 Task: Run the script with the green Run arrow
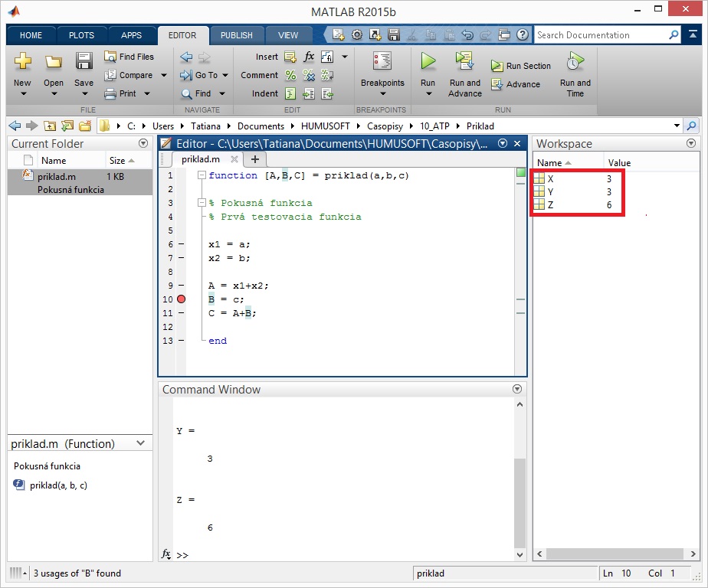tap(428, 60)
